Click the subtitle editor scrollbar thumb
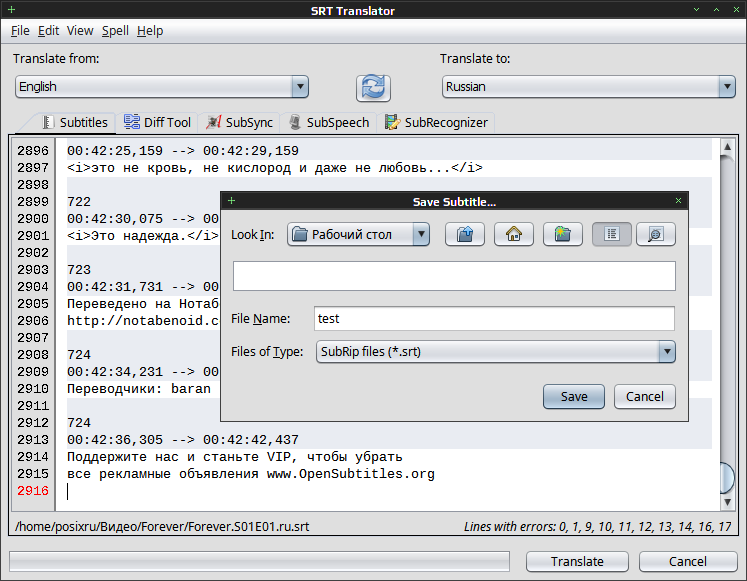Viewport: 747px width, 581px height. (x=727, y=478)
